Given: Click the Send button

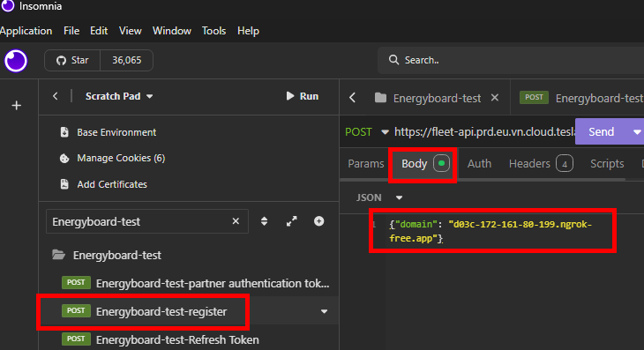Looking at the screenshot, I should point(602,131).
